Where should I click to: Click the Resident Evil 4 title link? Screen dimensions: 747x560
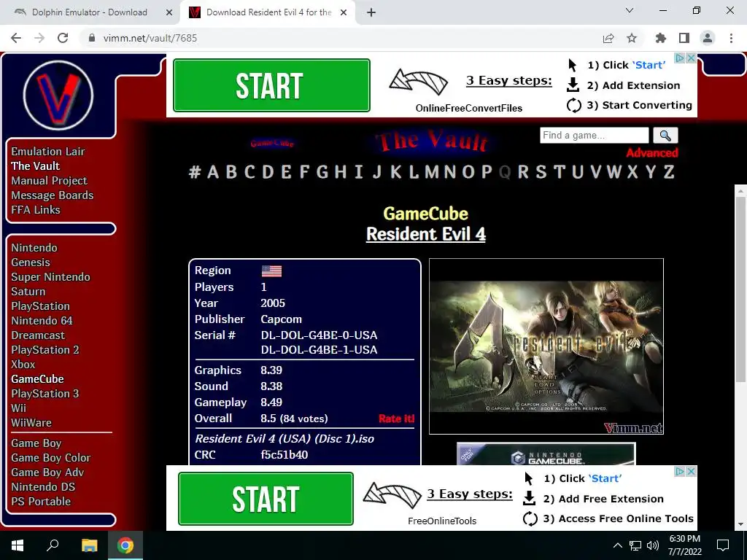[x=426, y=234]
